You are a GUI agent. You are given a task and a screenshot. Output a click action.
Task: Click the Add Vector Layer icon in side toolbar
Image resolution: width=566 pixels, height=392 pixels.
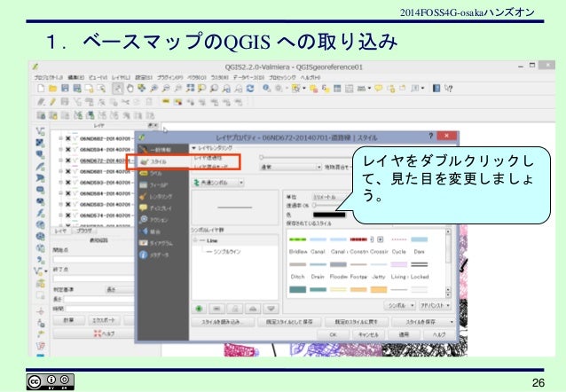click(41, 131)
